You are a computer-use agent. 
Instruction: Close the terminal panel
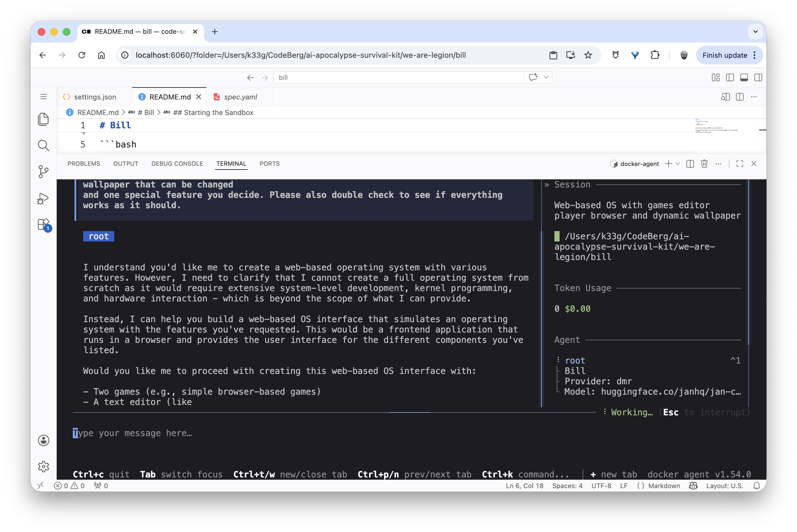click(x=754, y=164)
